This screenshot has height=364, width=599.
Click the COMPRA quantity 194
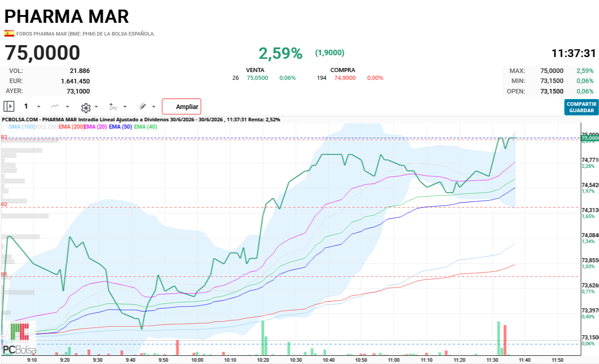click(x=322, y=78)
